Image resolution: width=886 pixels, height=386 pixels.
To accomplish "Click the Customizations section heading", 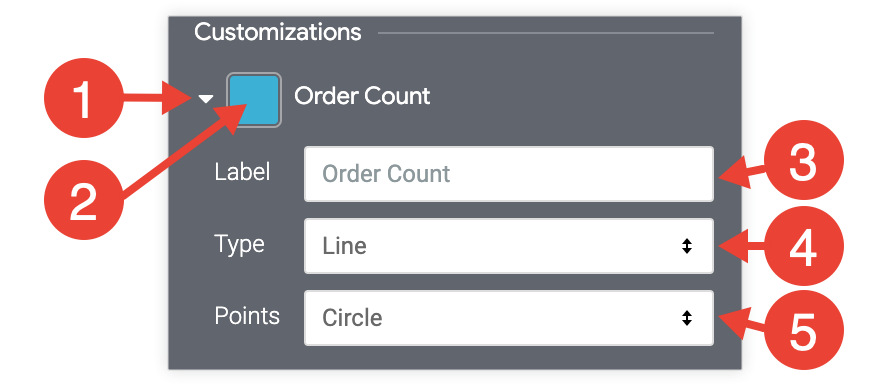I will coord(277,32).
